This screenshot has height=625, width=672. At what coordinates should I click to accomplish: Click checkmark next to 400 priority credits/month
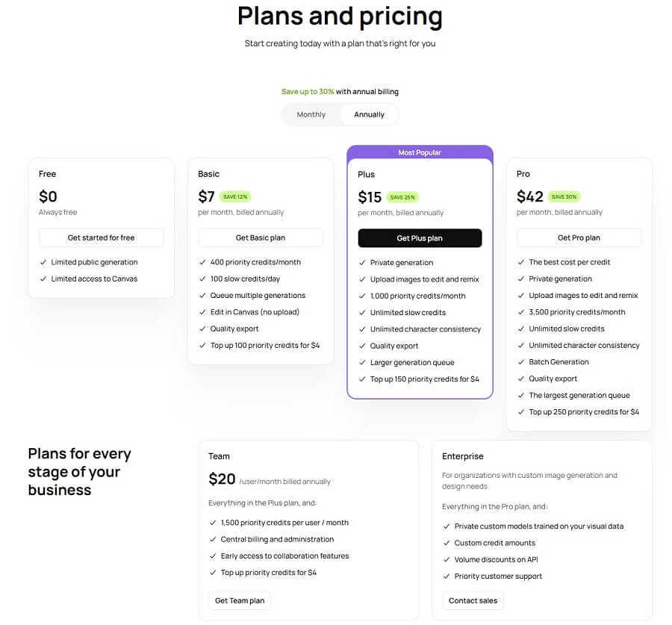click(x=202, y=263)
